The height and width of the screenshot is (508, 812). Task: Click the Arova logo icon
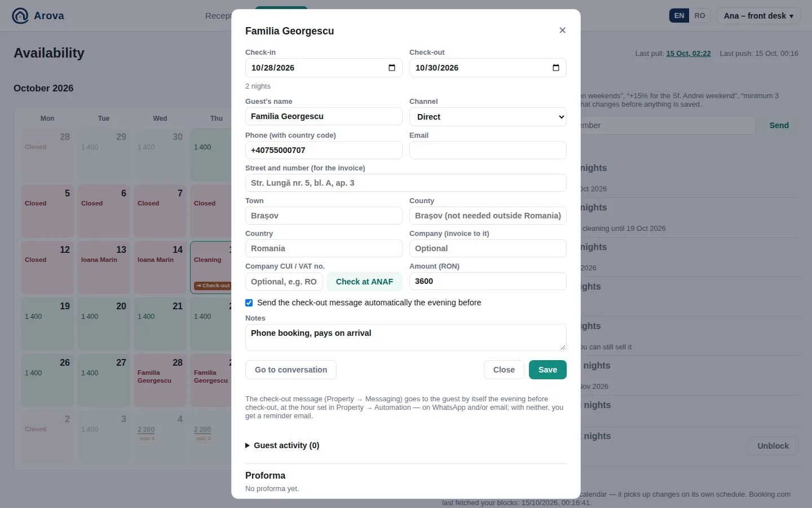point(20,16)
